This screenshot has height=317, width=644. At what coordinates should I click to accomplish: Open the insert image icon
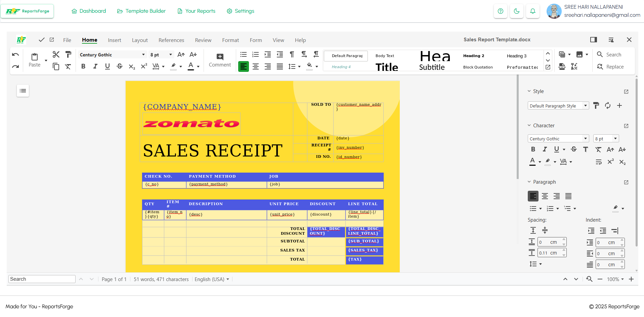click(x=579, y=54)
